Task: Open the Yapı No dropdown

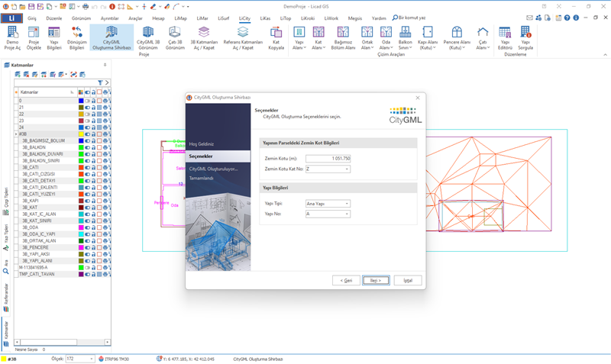Action: (x=347, y=214)
